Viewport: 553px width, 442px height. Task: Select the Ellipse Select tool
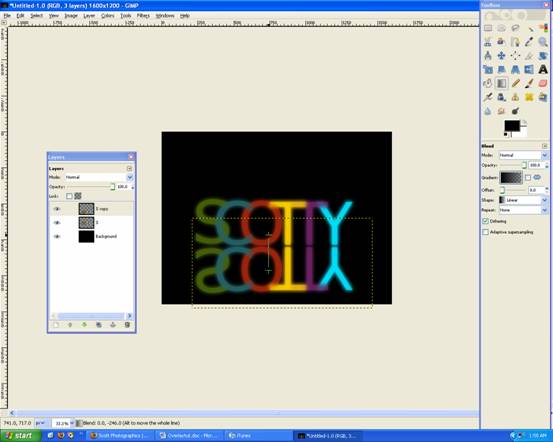[502, 28]
